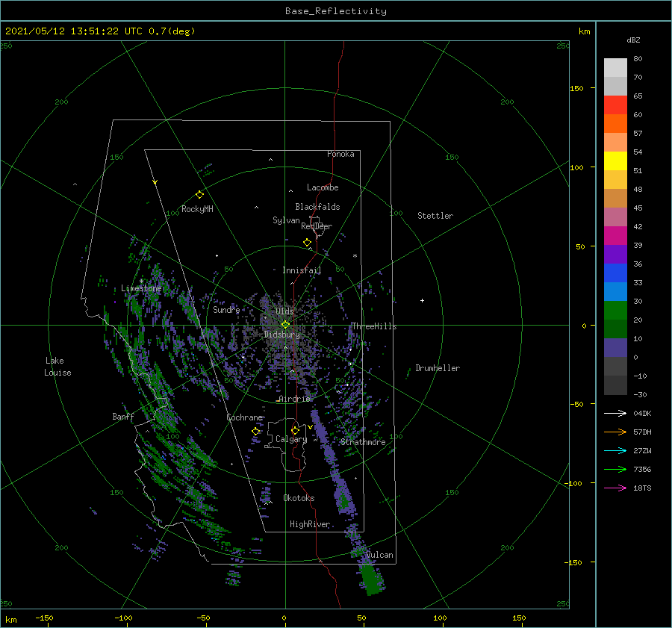Screen dimensions: 672x628
Task: Click white asterisk east of Innisfail
Action: click(355, 256)
